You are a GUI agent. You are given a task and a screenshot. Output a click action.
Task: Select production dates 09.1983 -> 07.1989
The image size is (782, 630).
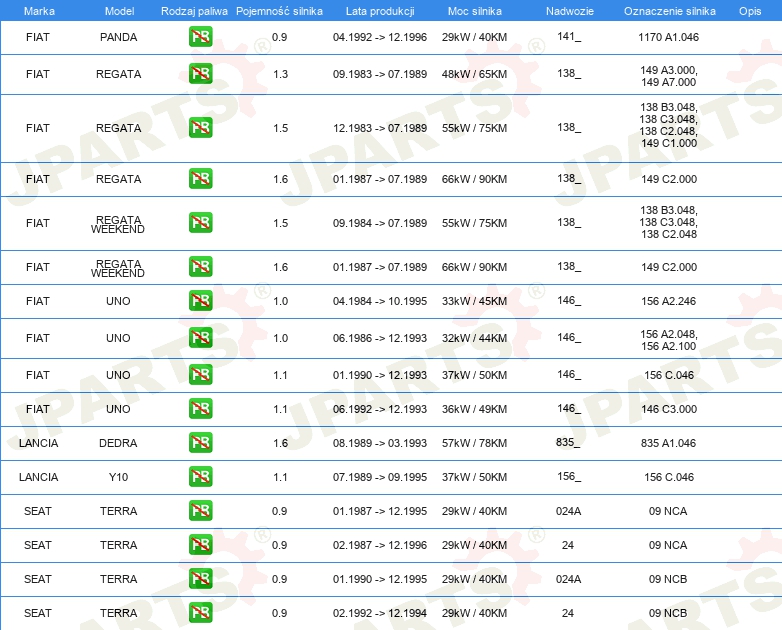click(x=380, y=74)
